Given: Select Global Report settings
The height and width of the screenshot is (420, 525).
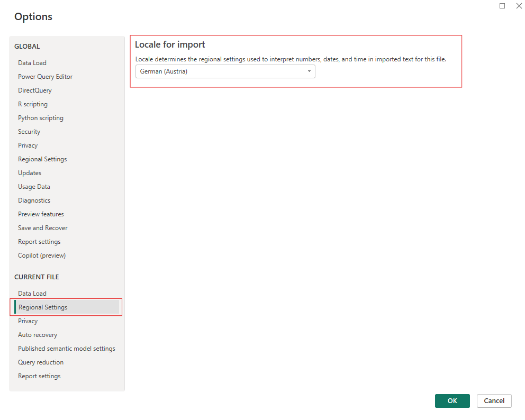Looking at the screenshot, I should (39, 241).
